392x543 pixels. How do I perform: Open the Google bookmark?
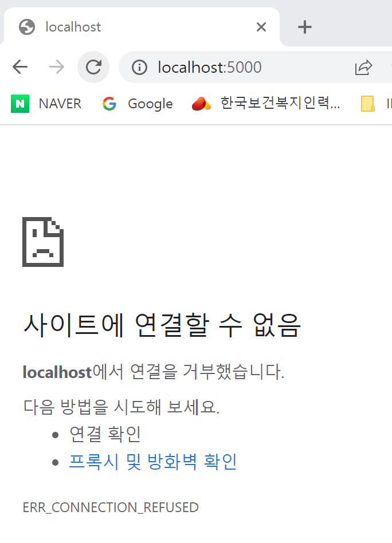[x=137, y=104]
